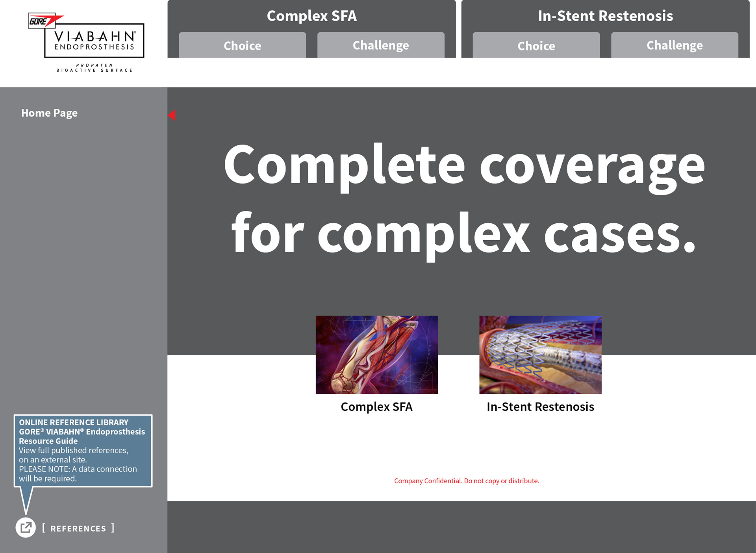Go to Home Page in sidebar

click(x=49, y=113)
